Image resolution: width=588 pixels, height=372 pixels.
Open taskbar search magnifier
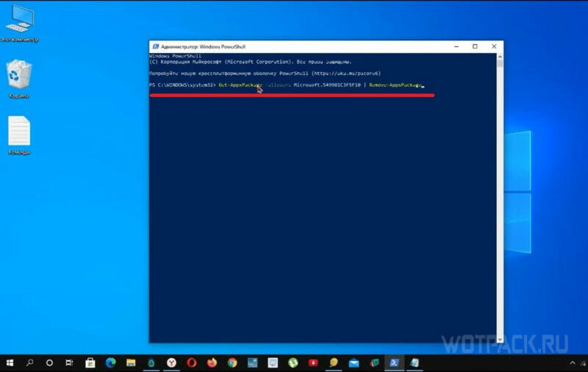pyautogui.click(x=29, y=362)
